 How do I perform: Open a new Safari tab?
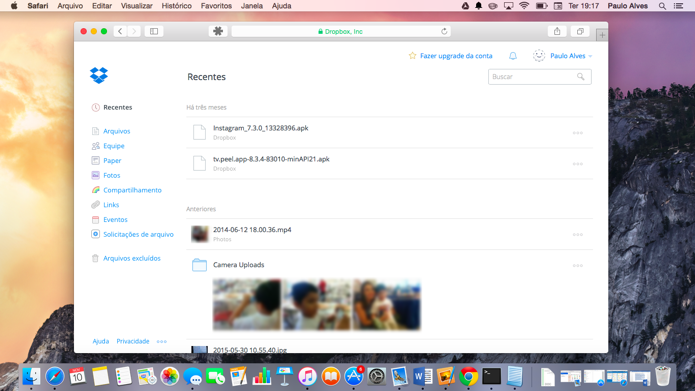pyautogui.click(x=602, y=35)
